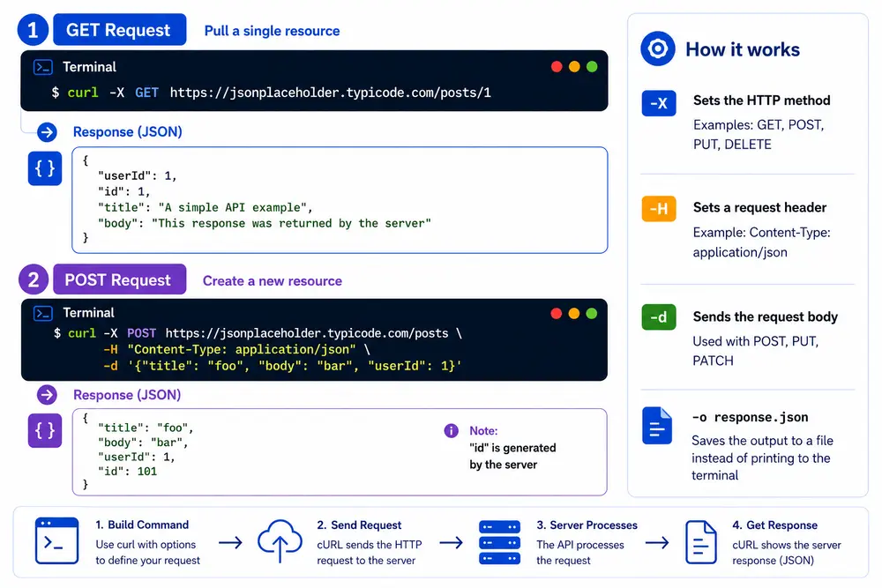882x588 pixels.
Task: Click the blue curly braces JSON icon
Action: pos(45,168)
